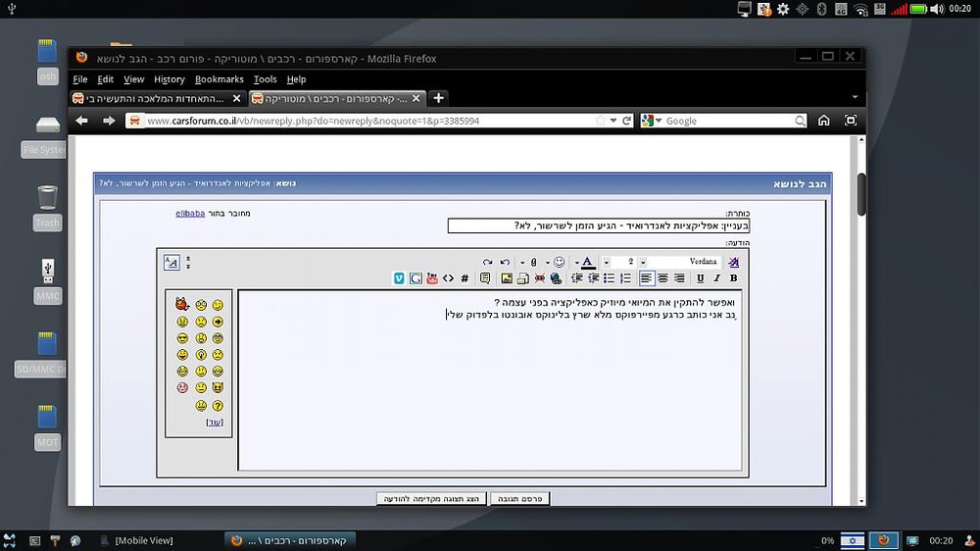Image resolution: width=980 pixels, height=551 pixels.
Task: Click the smiley face toolbar icon
Action: [560, 262]
